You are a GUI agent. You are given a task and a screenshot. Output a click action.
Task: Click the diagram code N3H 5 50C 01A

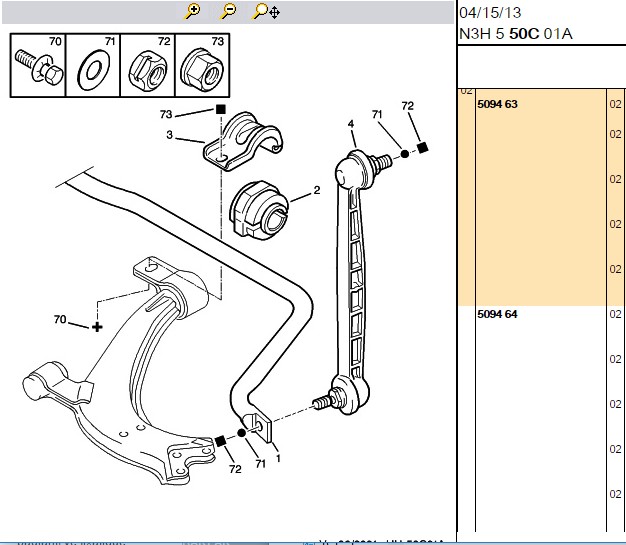pyautogui.click(x=516, y=34)
